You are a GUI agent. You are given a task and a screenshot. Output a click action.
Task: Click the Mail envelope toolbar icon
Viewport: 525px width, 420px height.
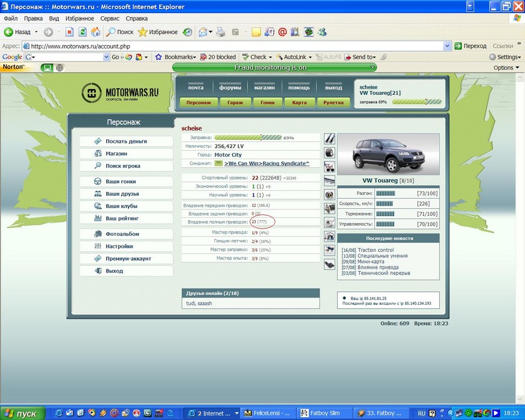203,32
